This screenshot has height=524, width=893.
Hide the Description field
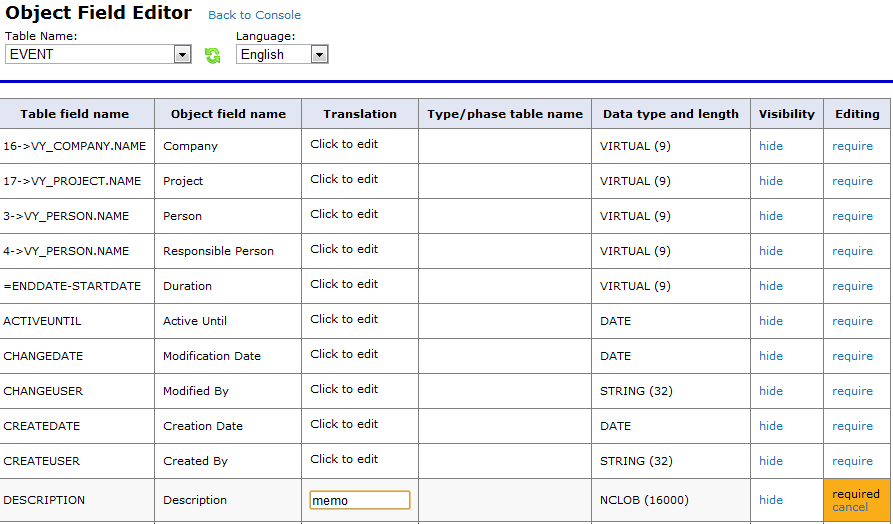771,500
